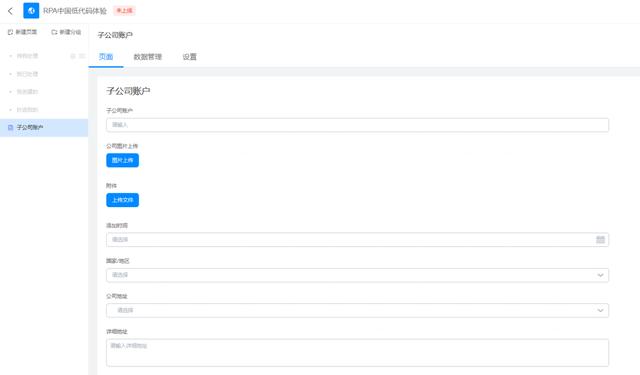Click the page icon beside 子公司账户 in the sidebar
The image size is (640, 375).
pyautogui.click(x=11, y=128)
